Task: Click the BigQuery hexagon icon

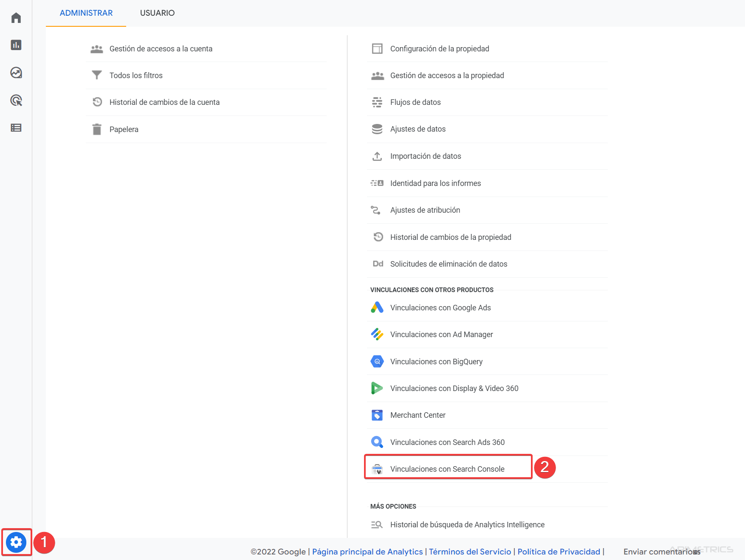Action: click(377, 361)
